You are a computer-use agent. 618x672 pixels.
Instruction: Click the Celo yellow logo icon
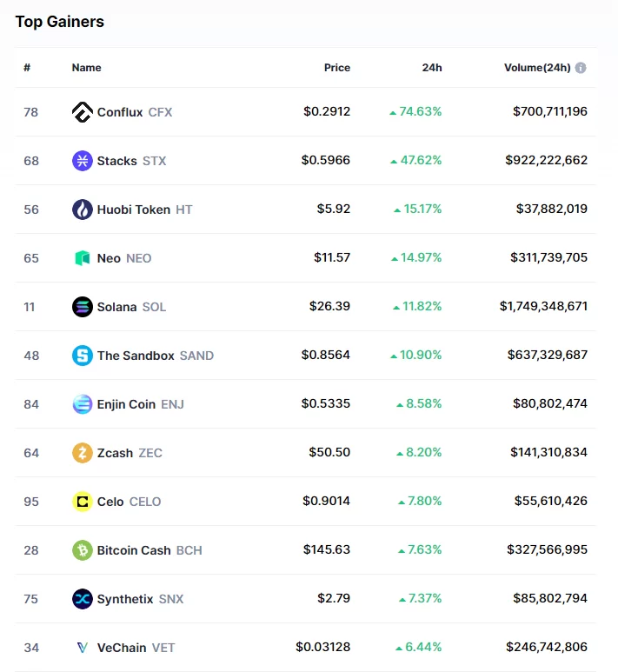[x=83, y=502]
